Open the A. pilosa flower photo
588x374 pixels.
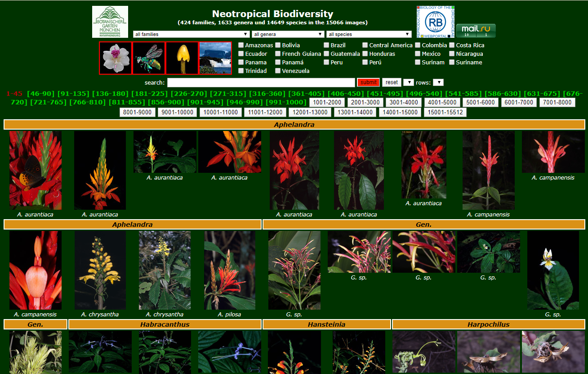click(x=230, y=270)
